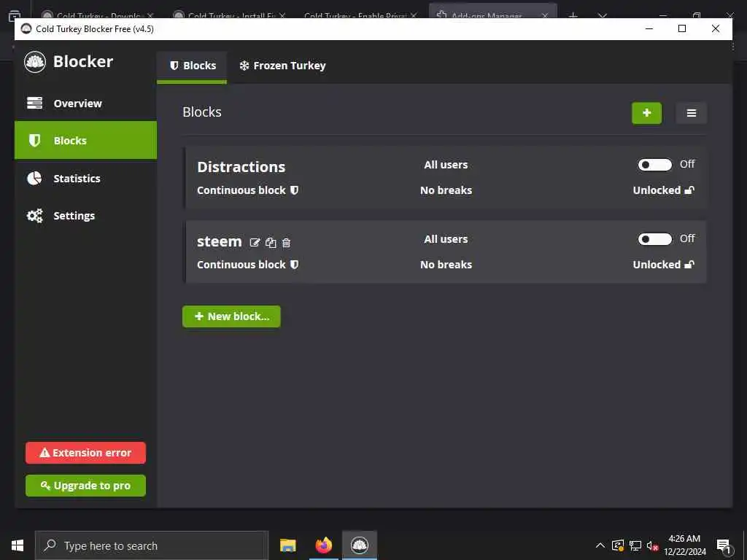Maximize the Cold Turkey Blocker window
747x560 pixels.
point(682,29)
